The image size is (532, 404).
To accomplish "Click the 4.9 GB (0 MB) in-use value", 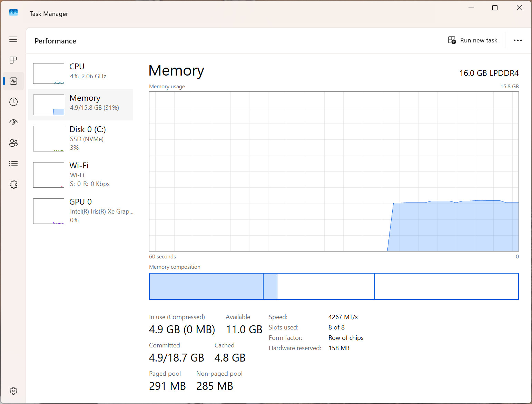I will pos(182,329).
